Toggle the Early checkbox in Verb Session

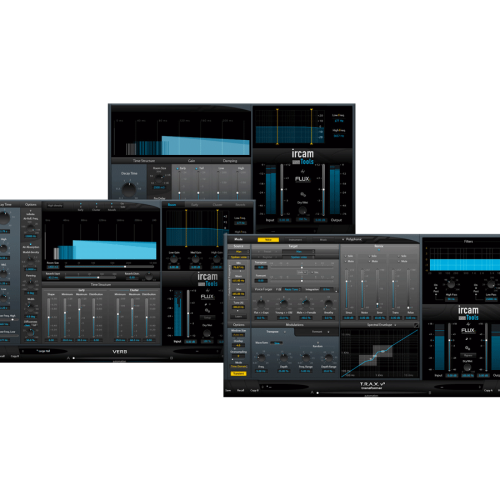[x=178, y=168]
